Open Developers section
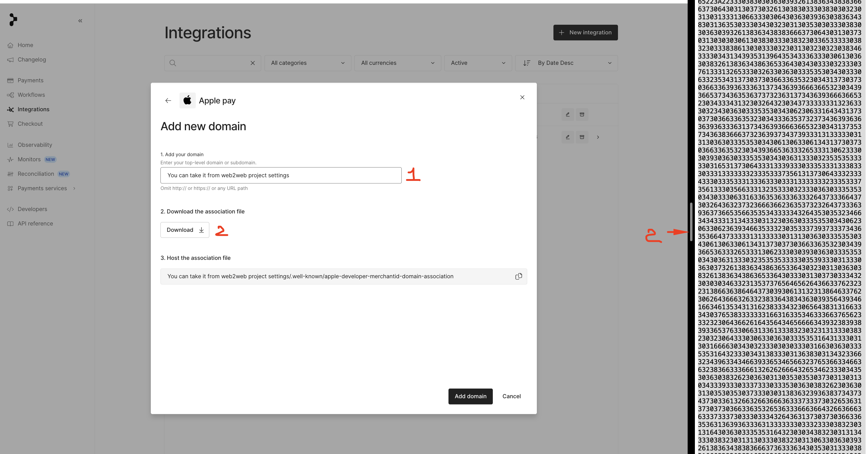The height and width of the screenshot is (454, 868). [x=32, y=209]
